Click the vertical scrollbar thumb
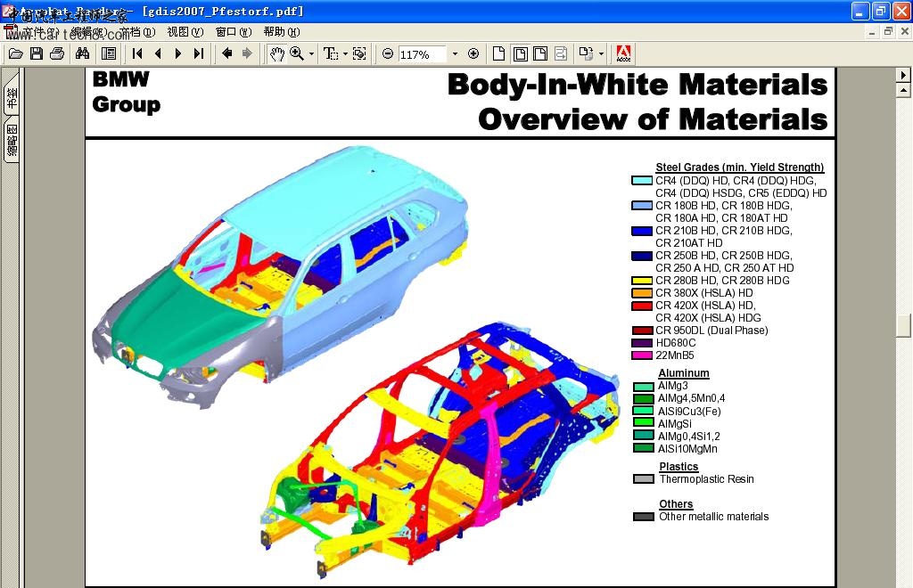This screenshot has height=588, width=913. tap(903, 326)
